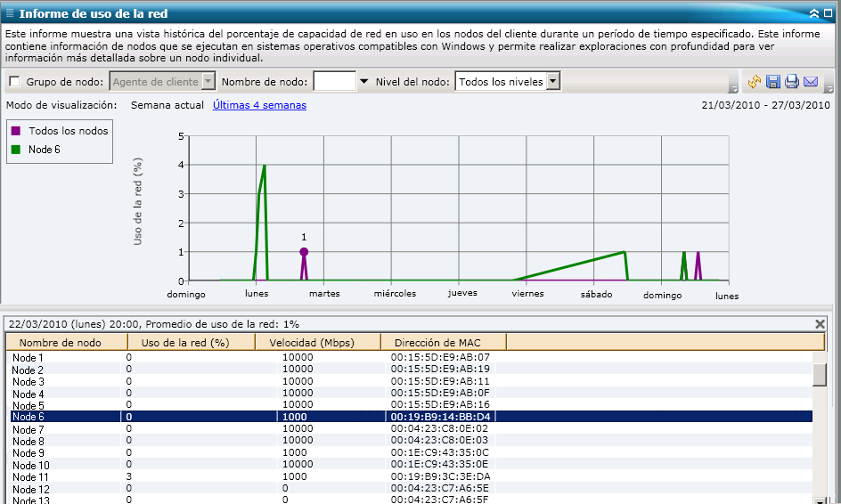Click the panel menu icon in the title bar

click(10, 13)
